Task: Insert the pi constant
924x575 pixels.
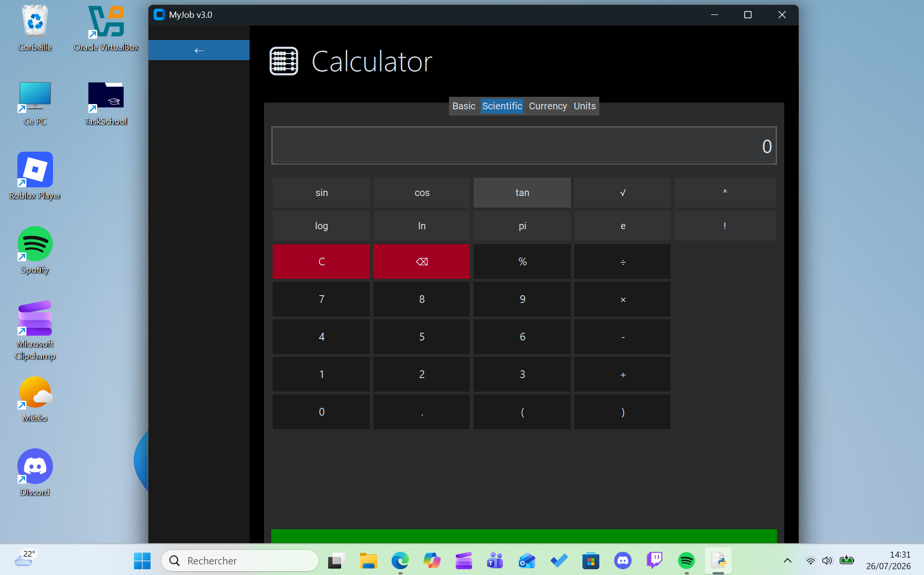Action: pyautogui.click(x=522, y=226)
